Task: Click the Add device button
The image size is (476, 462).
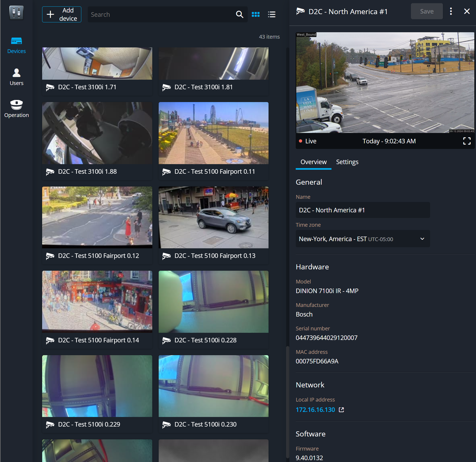Action: click(62, 14)
